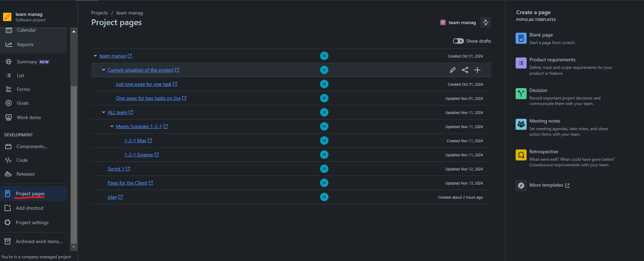Viewport: 644px width, 261px height.
Task: Open the Page for the Client link
Action: coord(127,183)
